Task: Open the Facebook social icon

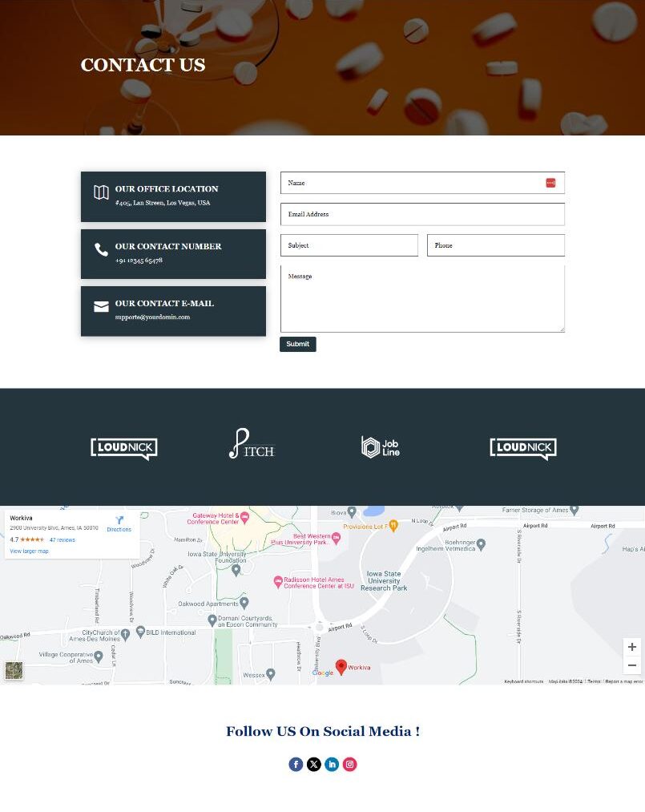Action: 296,765
